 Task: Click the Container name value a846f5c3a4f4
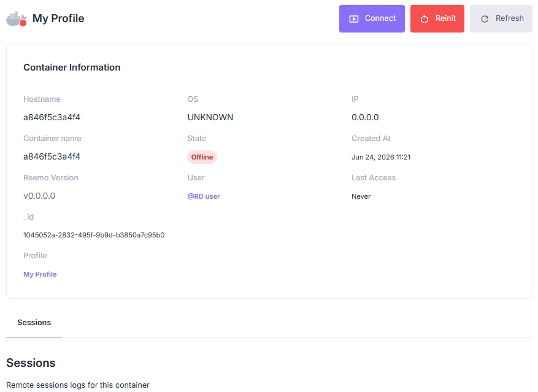52,156
